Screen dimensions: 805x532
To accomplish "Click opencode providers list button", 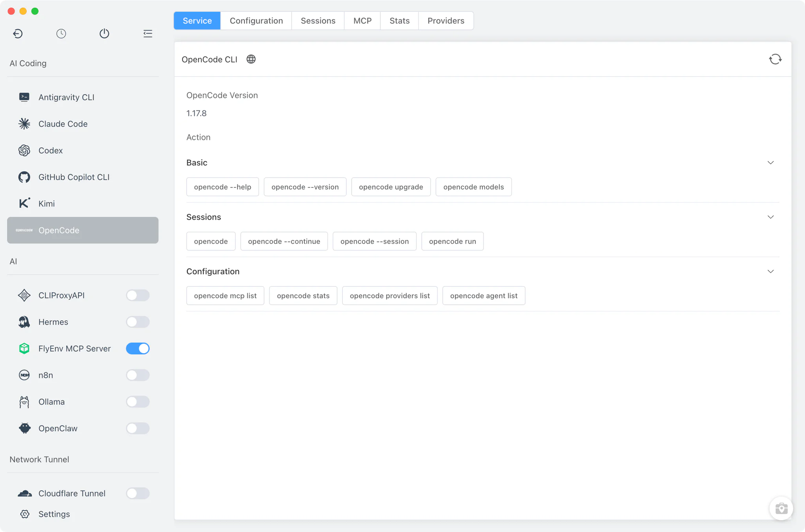I will pyautogui.click(x=390, y=295).
